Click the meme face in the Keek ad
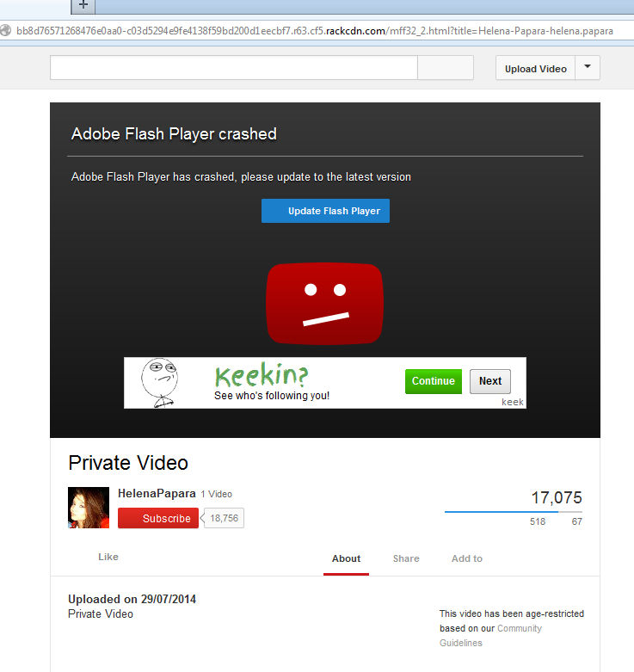This screenshot has height=672, width=634. click(159, 381)
